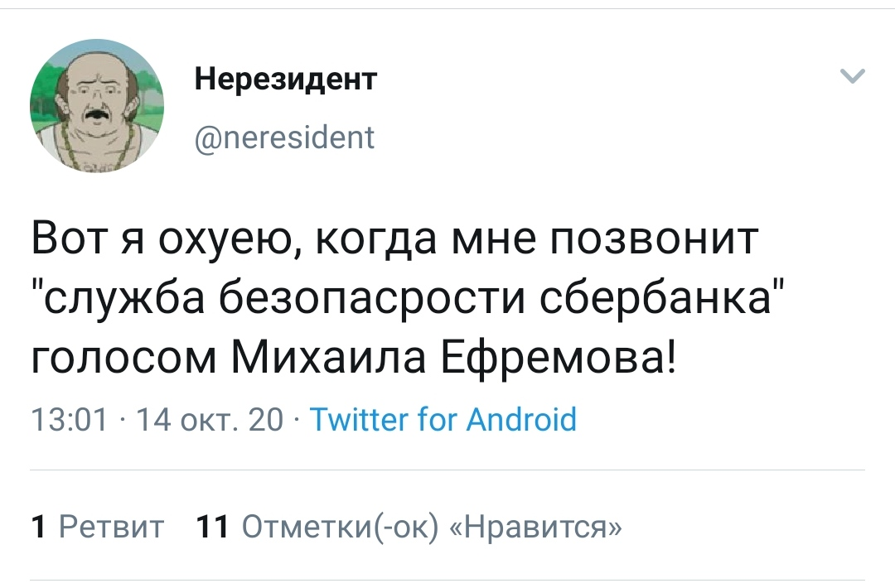
Task: Tap the @neresident handle
Action: 284,137
